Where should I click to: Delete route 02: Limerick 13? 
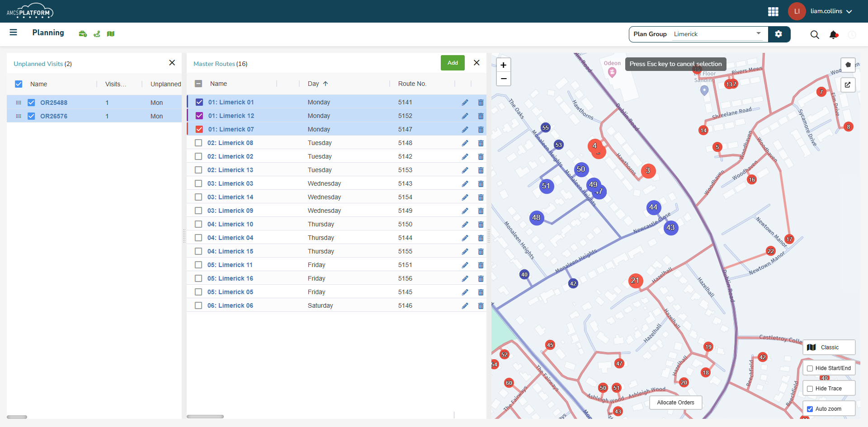click(x=481, y=170)
